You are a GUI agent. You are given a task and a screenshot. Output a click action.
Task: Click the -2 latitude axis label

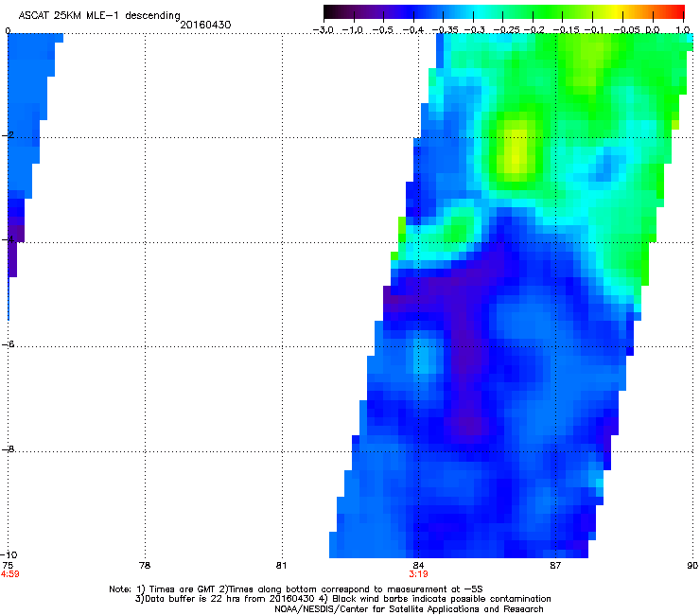[x=8, y=135]
